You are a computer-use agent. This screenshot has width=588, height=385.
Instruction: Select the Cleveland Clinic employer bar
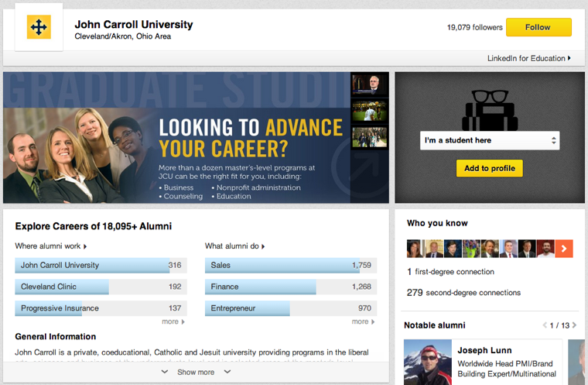(101, 287)
